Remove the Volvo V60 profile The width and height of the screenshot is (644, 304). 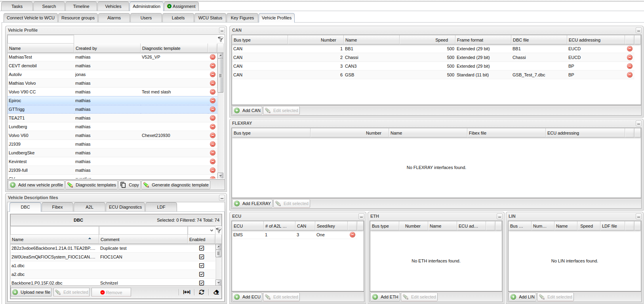pyautogui.click(x=213, y=135)
